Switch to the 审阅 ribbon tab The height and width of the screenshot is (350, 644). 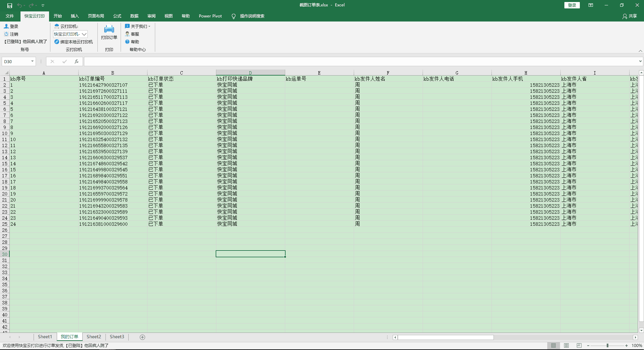coord(152,16)
